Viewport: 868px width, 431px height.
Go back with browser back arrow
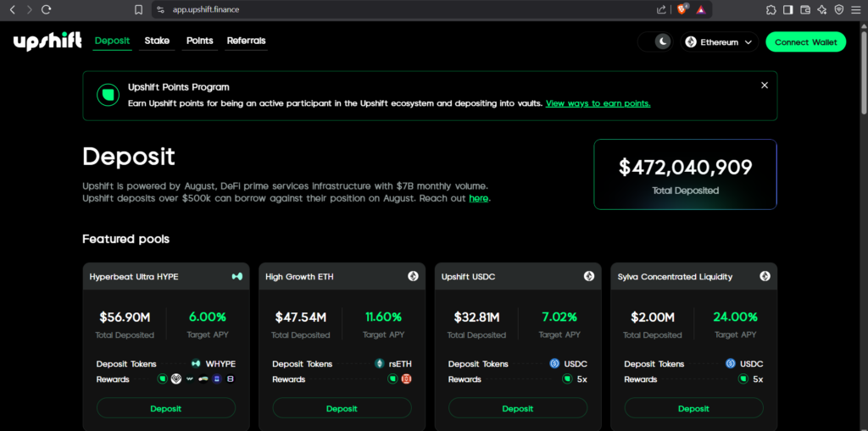(x=13, y=9)
